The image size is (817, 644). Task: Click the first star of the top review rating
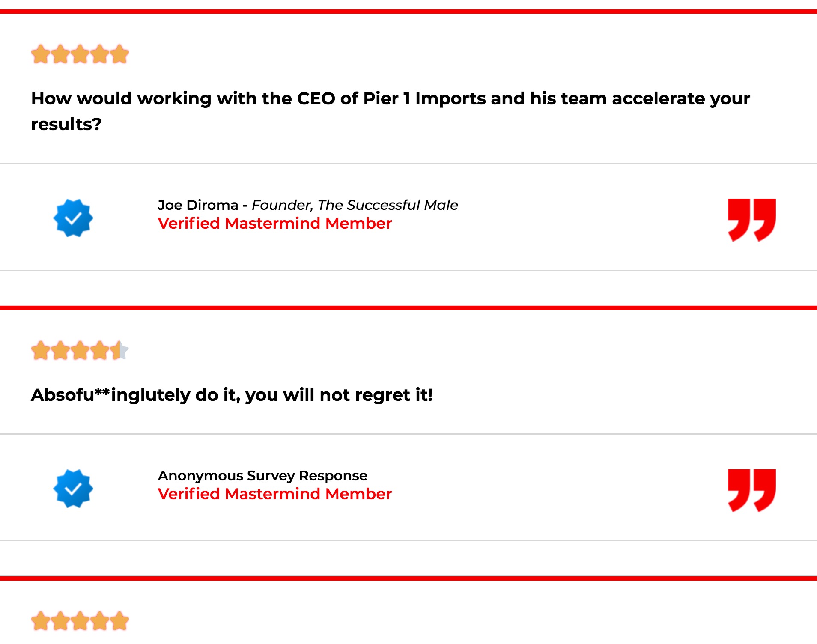tap(41, 54)
